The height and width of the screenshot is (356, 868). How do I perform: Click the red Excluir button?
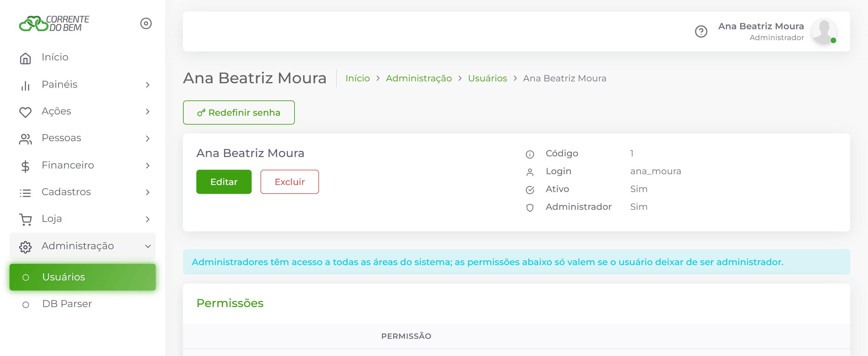[289, 182]
